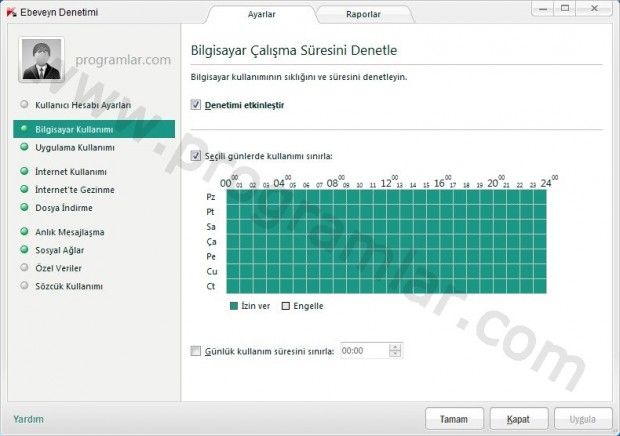Go to Sosyal Ağlar section
The width and height of the screenshot is (620, 436).
click(60, 250)
